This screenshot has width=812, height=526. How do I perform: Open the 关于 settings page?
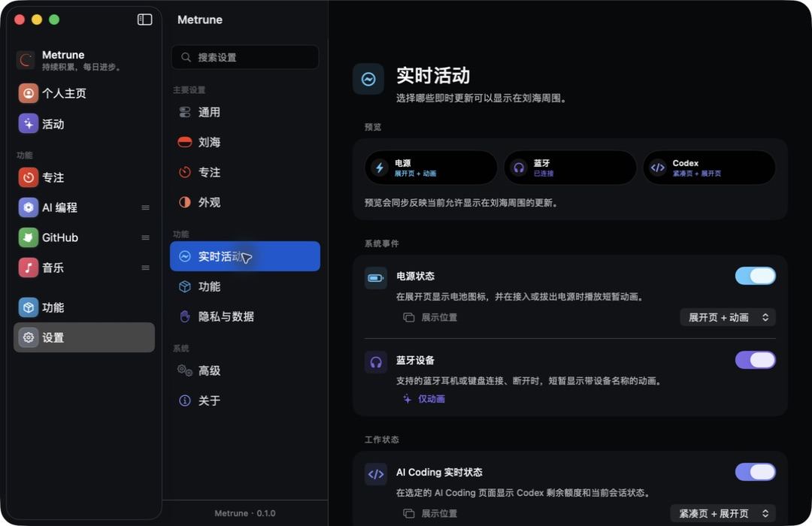(245, 401)
